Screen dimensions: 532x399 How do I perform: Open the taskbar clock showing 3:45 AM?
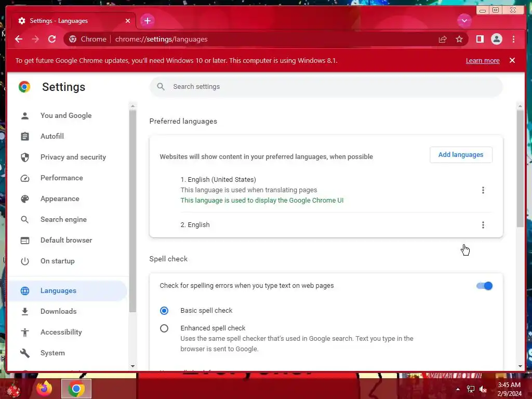pyautogui.click(x=509, y=389)
